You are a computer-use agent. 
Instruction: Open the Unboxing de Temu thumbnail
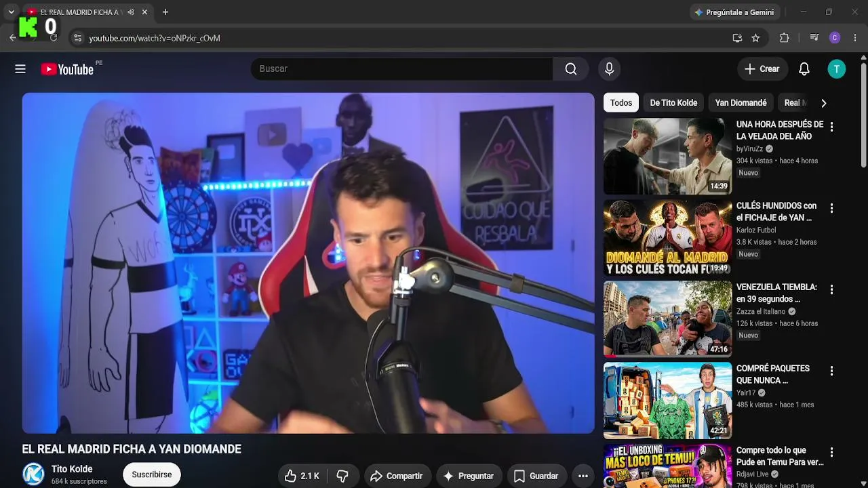(x=668, y=466)
